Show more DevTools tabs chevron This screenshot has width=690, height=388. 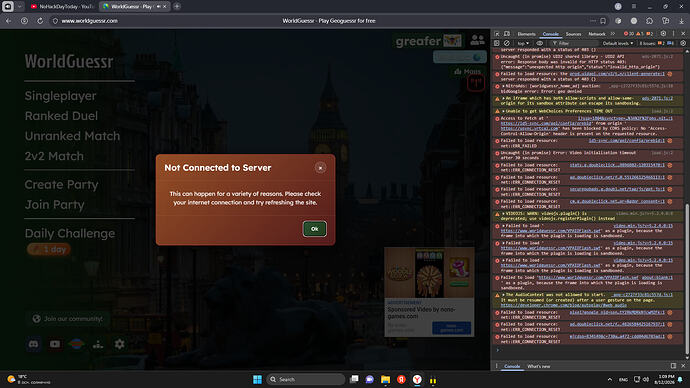pyautogui.click(x=613, y=34)
